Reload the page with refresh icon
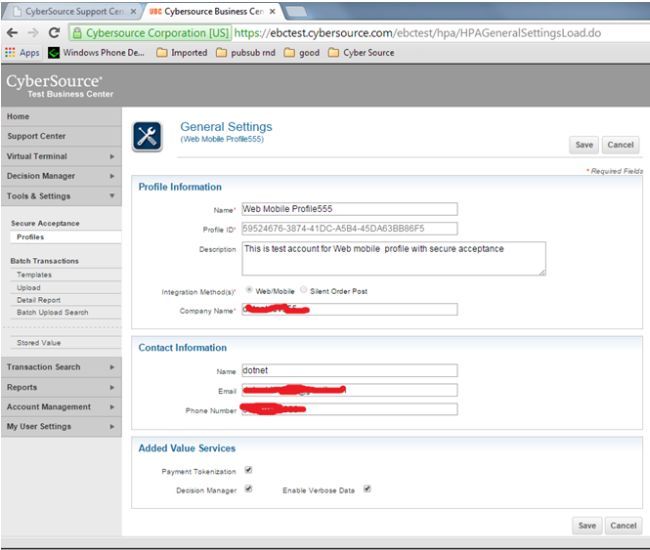The width and height of the screenshot is (650, 550). pyautogui.click(x=54, y=33)
